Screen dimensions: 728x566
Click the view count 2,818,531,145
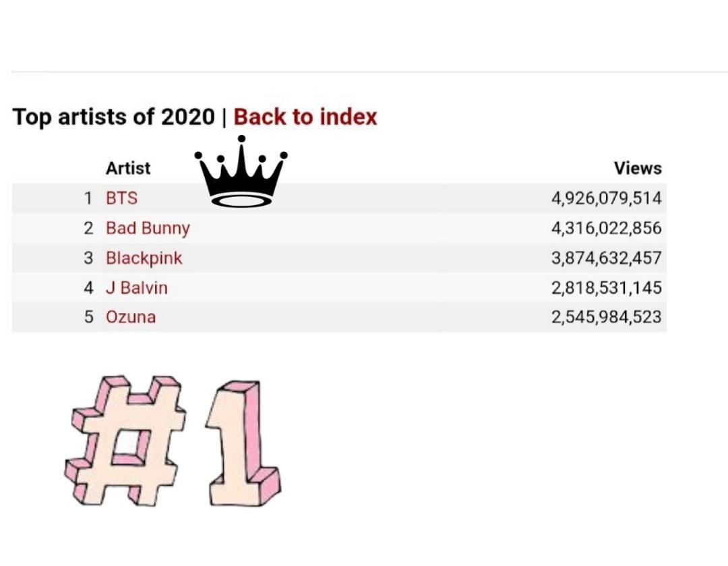[607, 287]
